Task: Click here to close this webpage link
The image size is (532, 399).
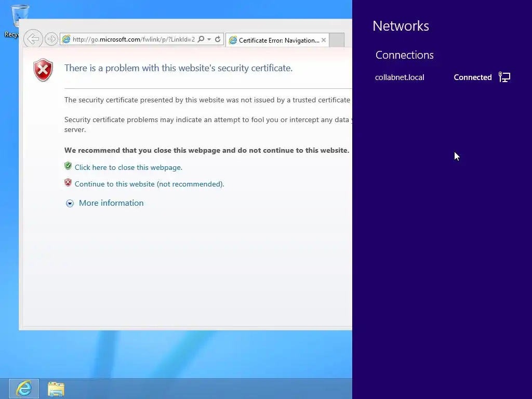Action: point(128,167)
